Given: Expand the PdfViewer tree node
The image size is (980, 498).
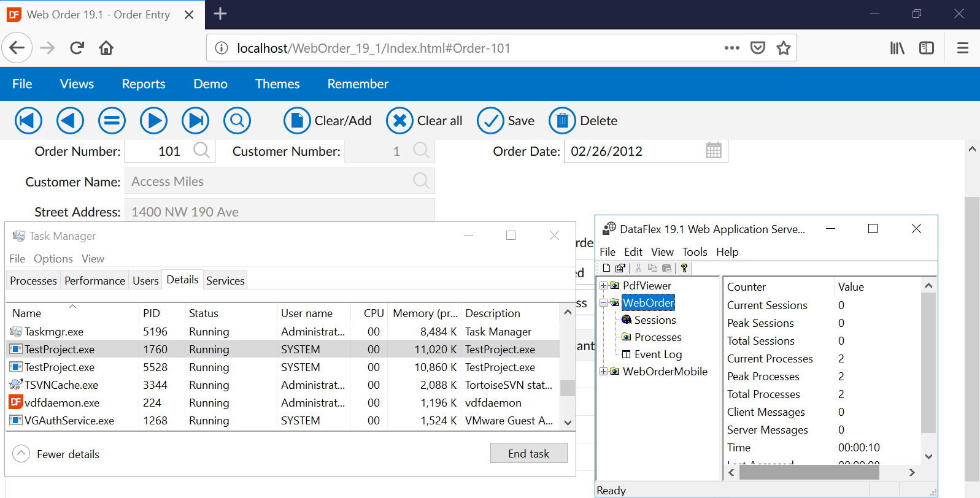Looking at the screenshot, I should (x=603, y=286).
